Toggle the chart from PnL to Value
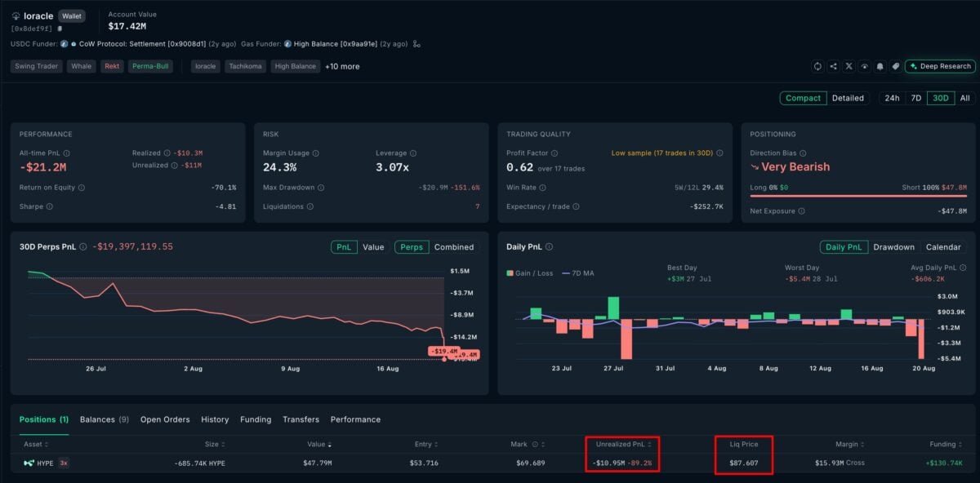This screenshot has width=980, height=483. click(x=373, y=247)
